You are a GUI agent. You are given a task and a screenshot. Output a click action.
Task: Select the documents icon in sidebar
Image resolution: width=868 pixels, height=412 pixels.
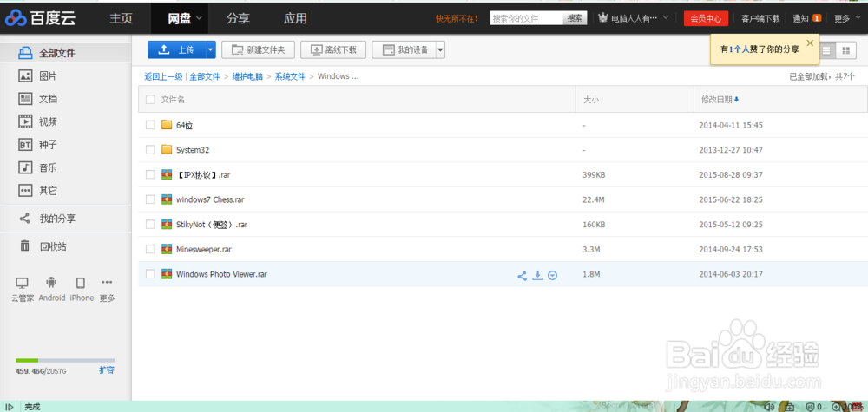click(x=25, y=99)
